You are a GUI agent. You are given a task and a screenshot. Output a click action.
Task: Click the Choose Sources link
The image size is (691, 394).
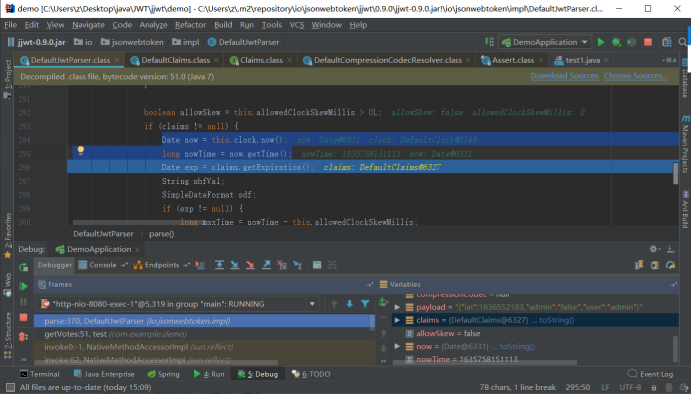click(x=636, y=76)
